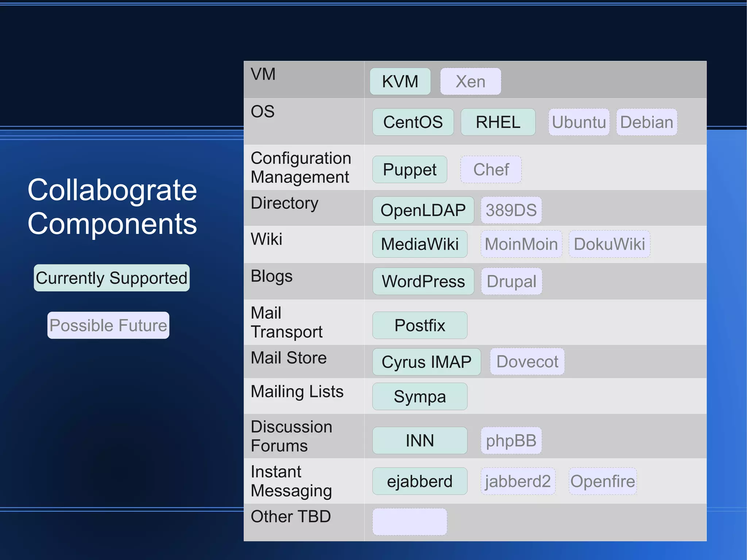747x560 pixels.
Task: Select the Xen future option box
Action: tap(470, 81)
